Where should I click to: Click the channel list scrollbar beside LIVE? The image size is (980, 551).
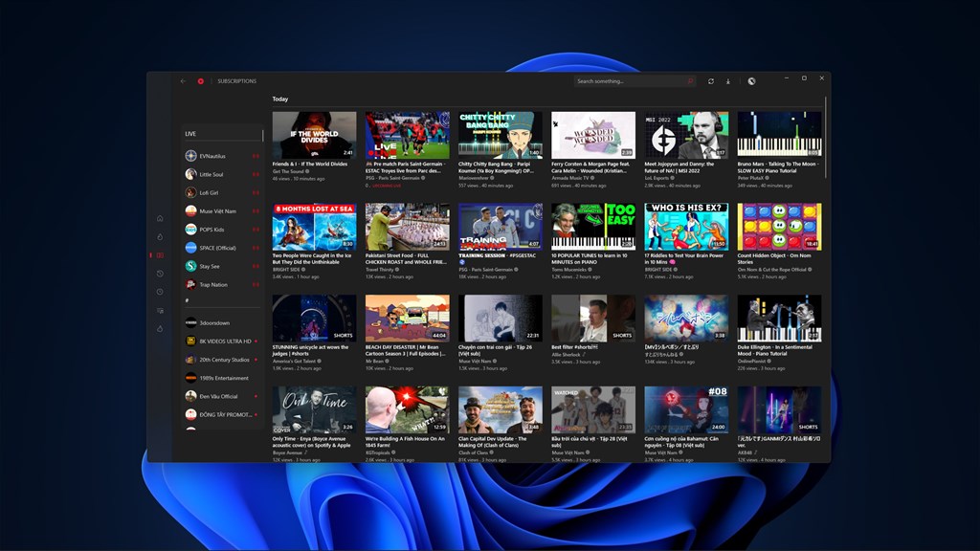[262, 135]
